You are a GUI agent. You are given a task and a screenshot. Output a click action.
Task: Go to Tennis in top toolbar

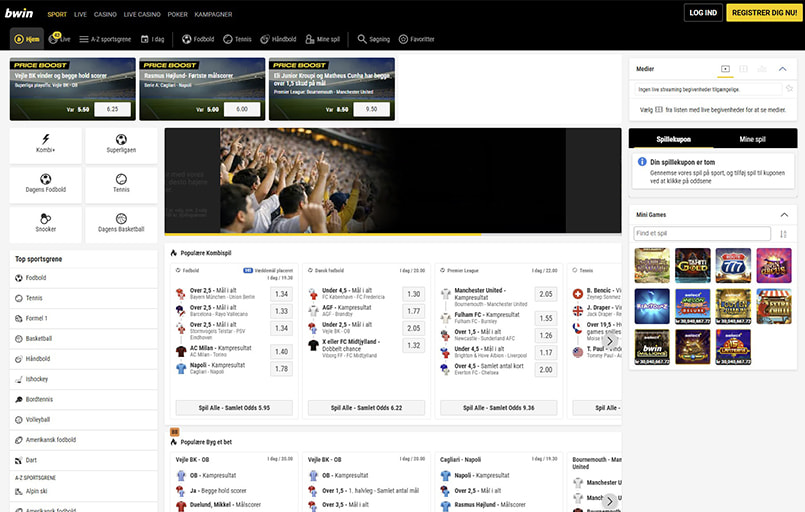click(237, 39)
